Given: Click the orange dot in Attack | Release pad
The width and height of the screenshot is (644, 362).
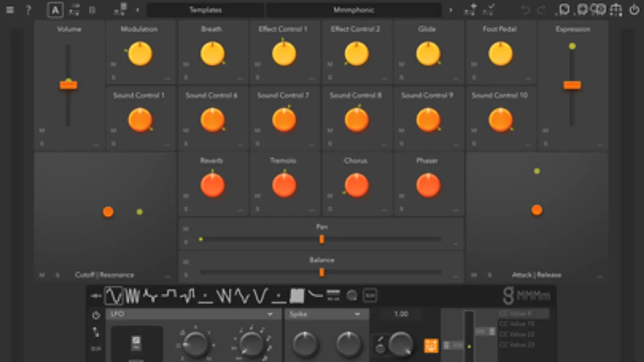Looking at the screenshot, I should [536, 210].
